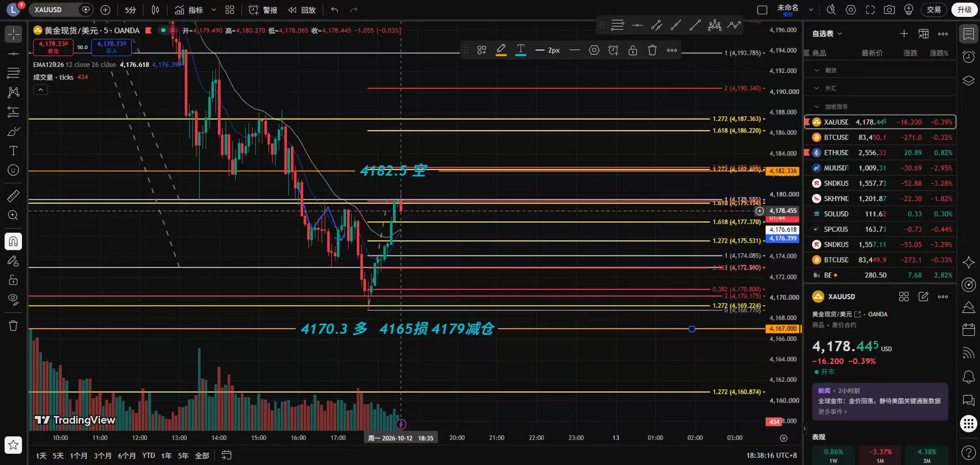Select the brush drawing tool
This screenshot has height=465, width=980.
[x=13, y=131]
